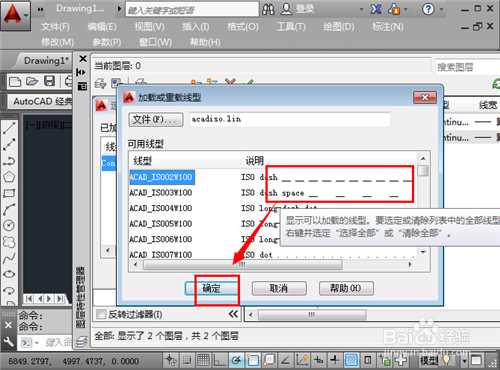Click the 确定 button in the dialog
The height and width of the screenshot is (370, 500).
[x=212, y=288]
